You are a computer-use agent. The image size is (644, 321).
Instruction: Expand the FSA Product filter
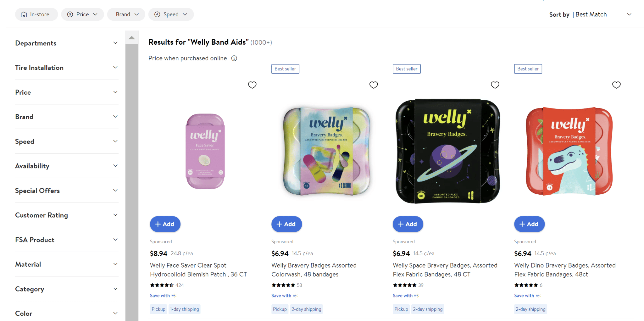67,240
